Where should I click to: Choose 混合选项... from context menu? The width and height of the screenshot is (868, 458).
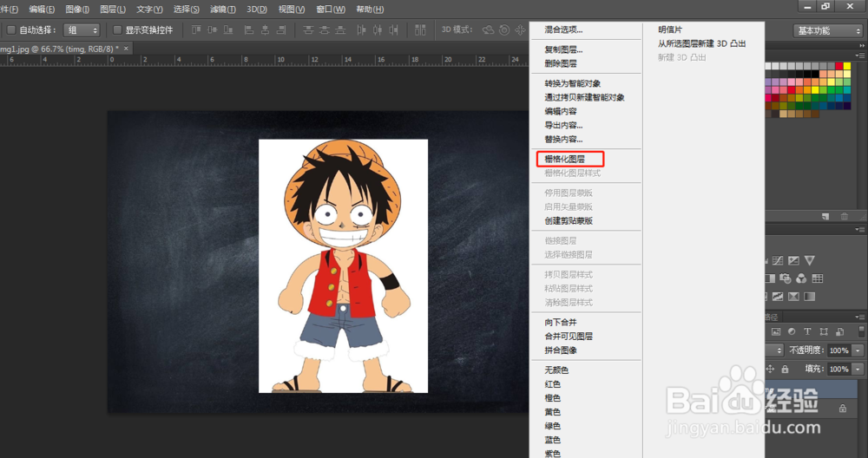[563, 29]
